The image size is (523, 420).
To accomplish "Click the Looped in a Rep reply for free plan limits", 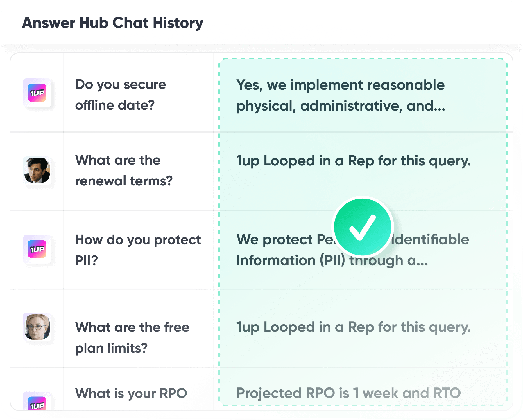I will point(353,327).
